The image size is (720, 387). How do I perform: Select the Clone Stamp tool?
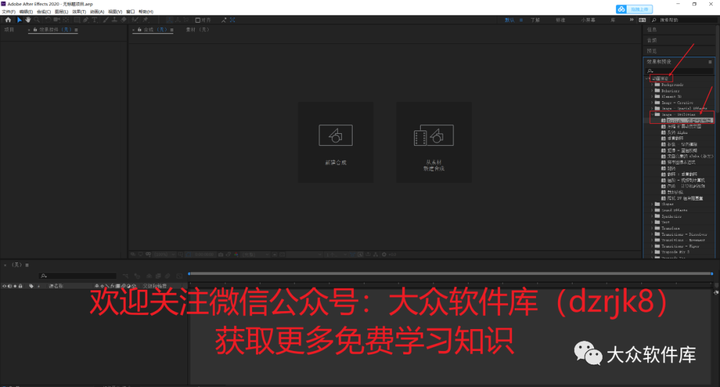(114, 20)
